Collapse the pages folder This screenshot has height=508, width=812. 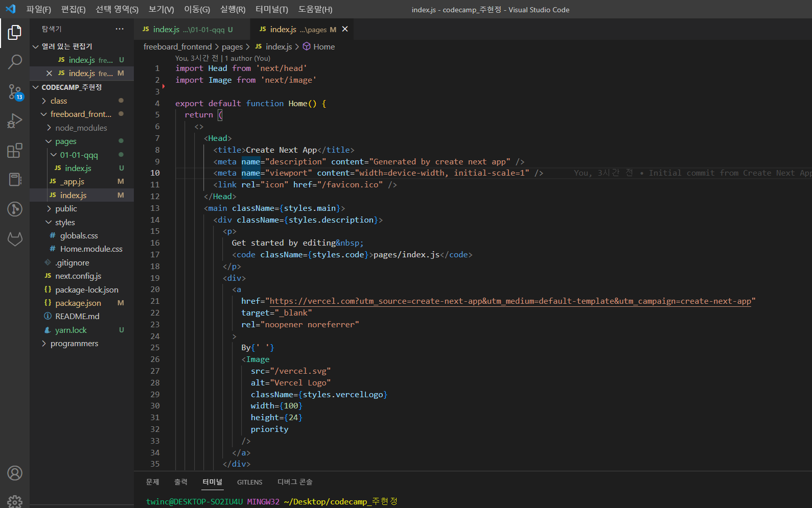(49, 141)
